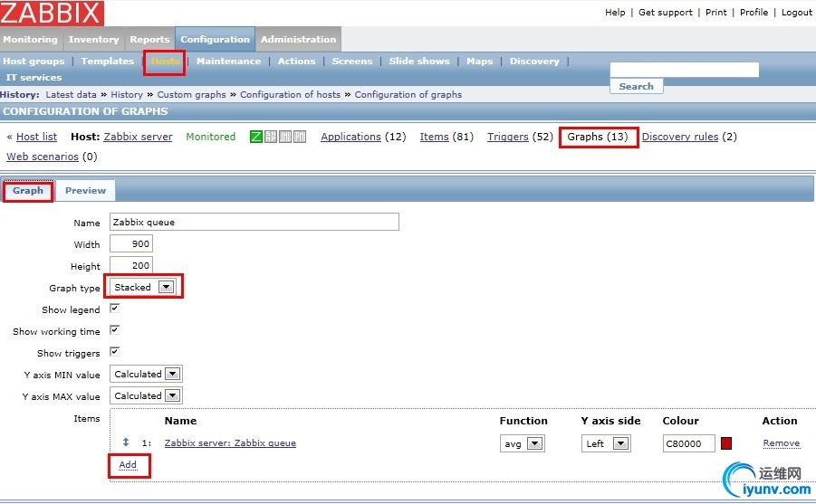Click the Search button
816x504 pixels.
[x=637, y=86]
